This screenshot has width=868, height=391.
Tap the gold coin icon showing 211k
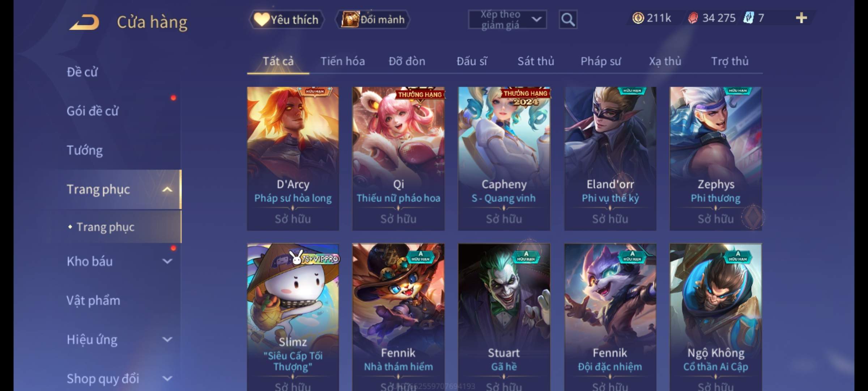[638, 18]
